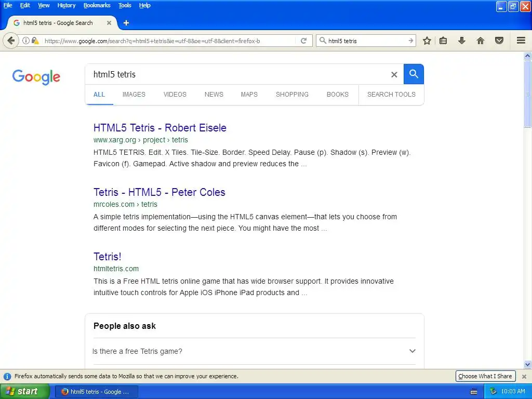Open a new tab with the plus button
This screenshot has width=532, height=399.
point(126,23)
